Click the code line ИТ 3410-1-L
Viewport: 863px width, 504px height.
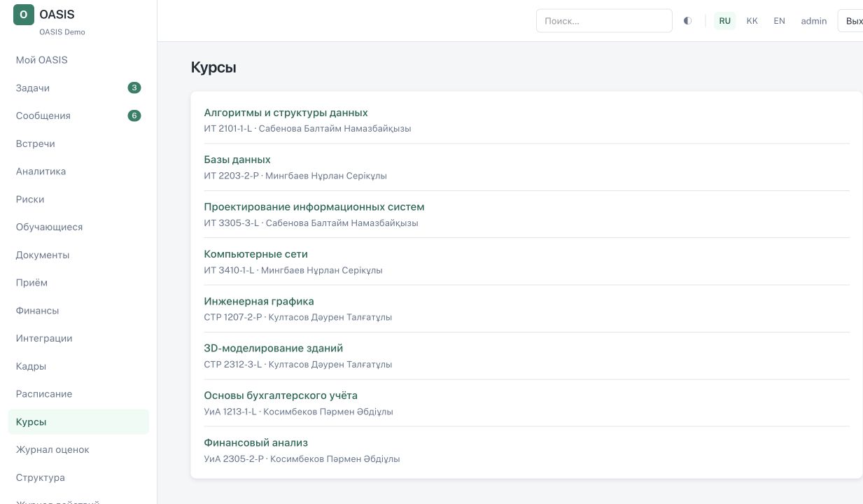pyautogui.click(x=293, y=270)
